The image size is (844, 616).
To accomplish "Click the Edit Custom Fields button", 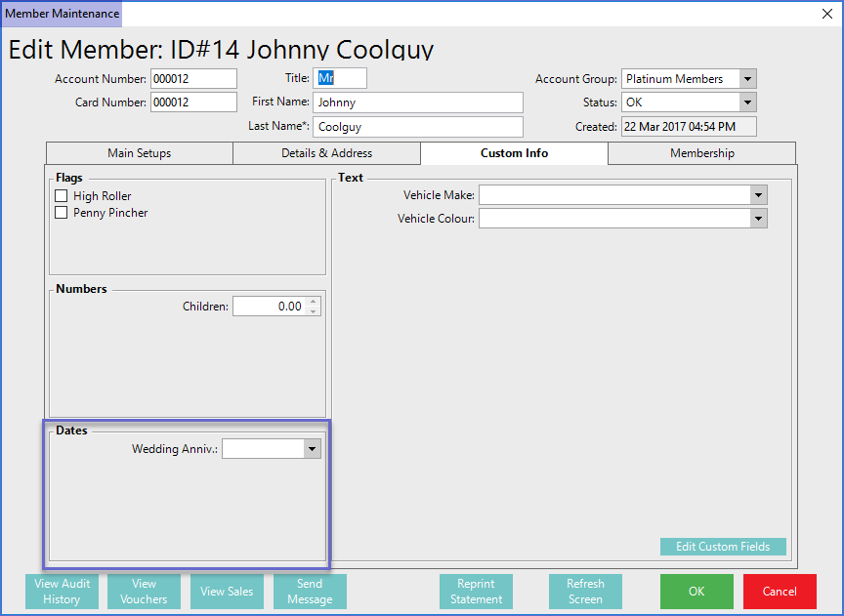I will (723, 547).
